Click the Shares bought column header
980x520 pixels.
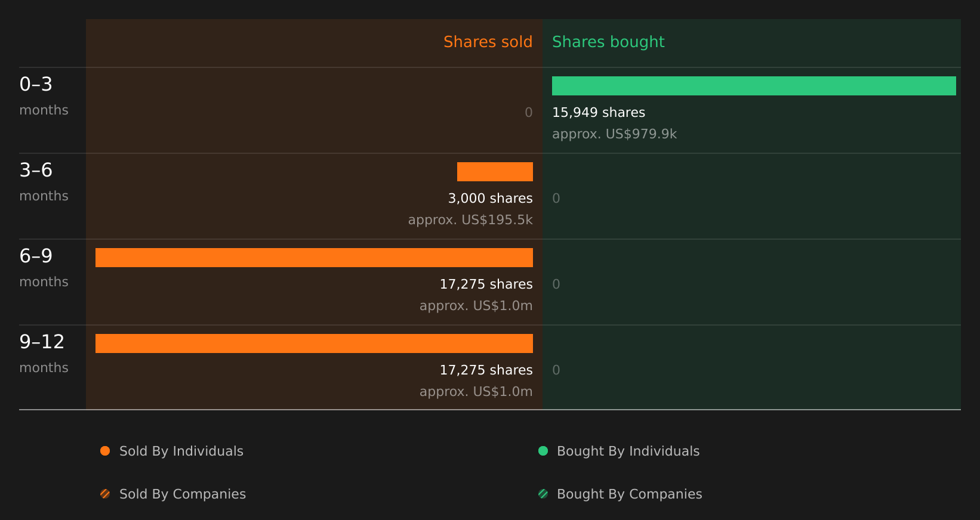608,42
